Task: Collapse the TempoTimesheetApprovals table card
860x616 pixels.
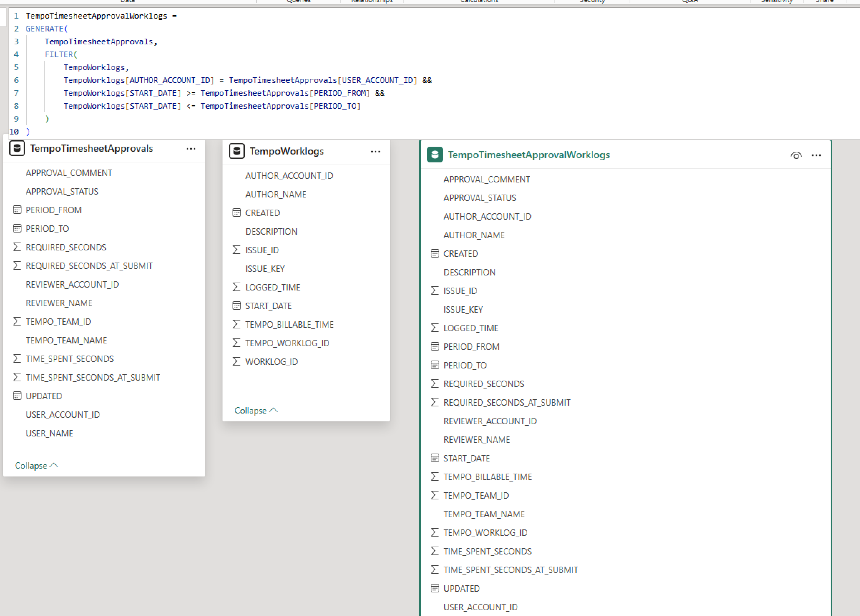Action: click(36, 465)
